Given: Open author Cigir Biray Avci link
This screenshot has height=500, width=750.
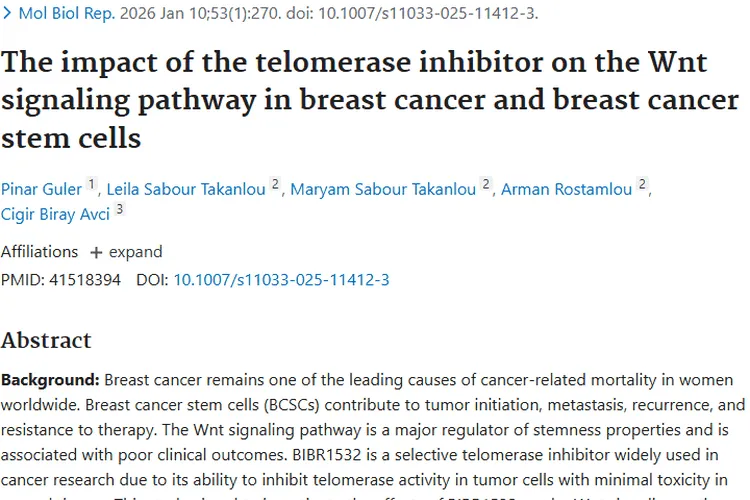Looking at the screenshot, I should [x=54, y=213].
